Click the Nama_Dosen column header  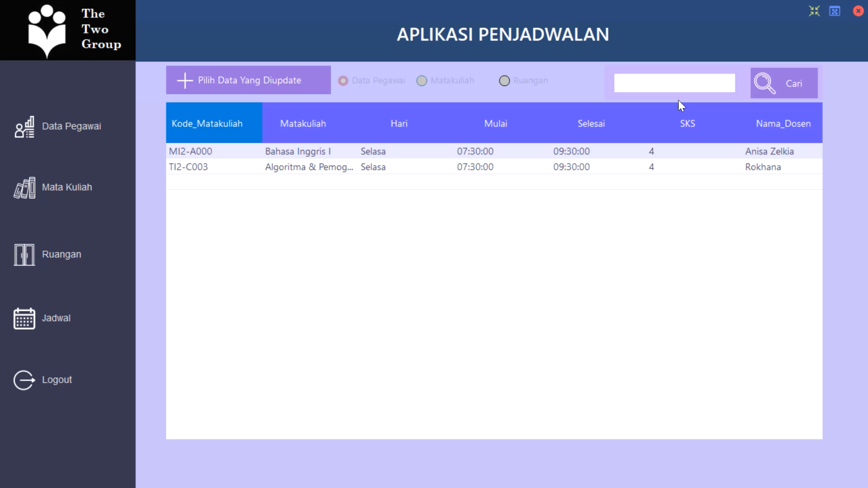coord(783,123)
